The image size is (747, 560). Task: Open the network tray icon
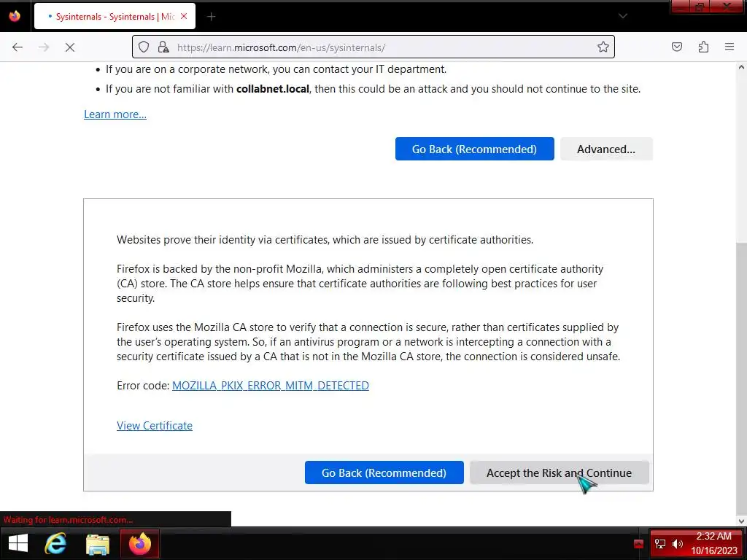click(660, 543)
